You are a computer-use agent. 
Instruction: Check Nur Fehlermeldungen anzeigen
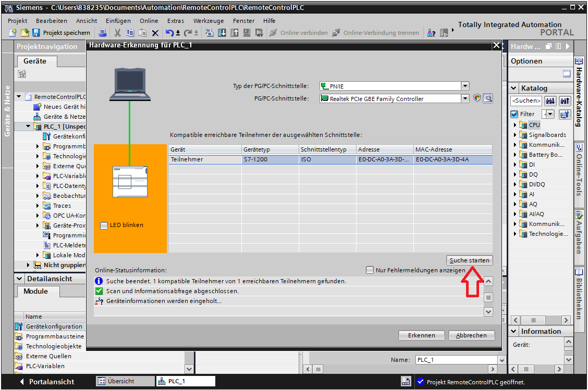370,270
